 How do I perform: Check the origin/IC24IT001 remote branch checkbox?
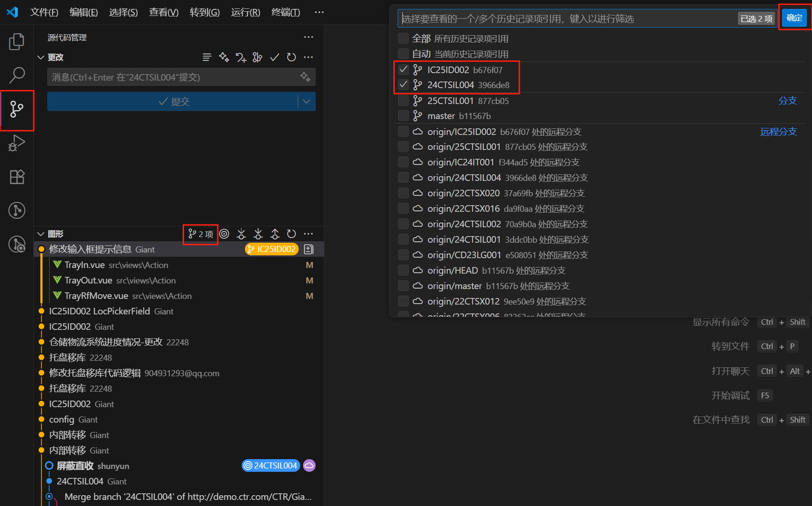403,162
